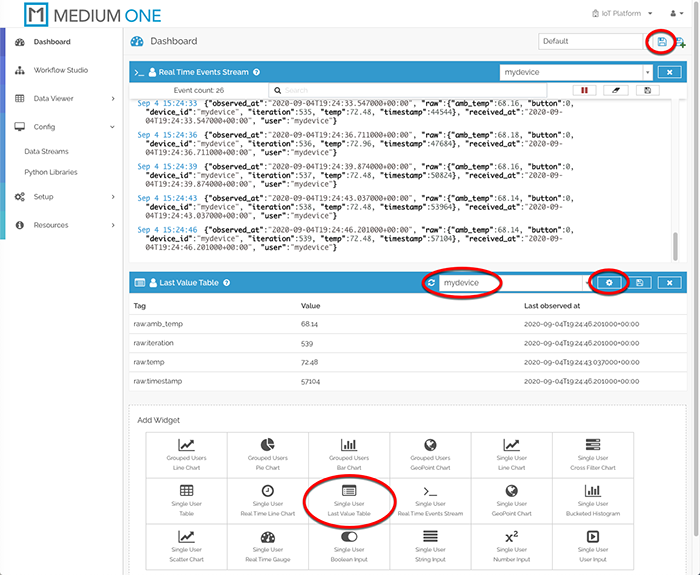Open the Data Streams link

coord(46,152)
